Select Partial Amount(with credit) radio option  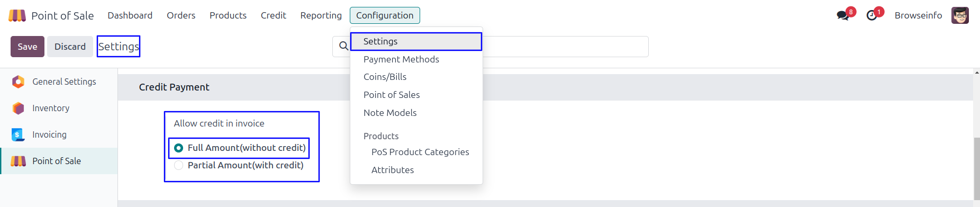click(179, 165)
